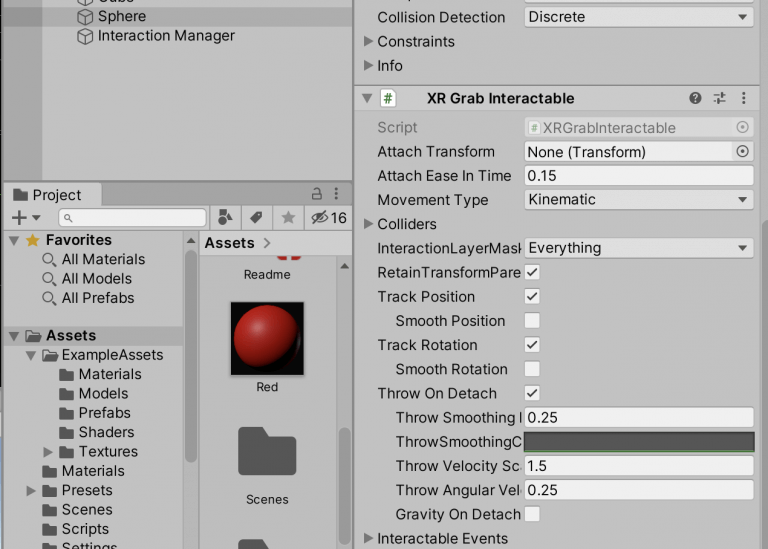Toggle hidden packages visibility showing 16
The width and height of the screenshot is (768, 549).
329,217
